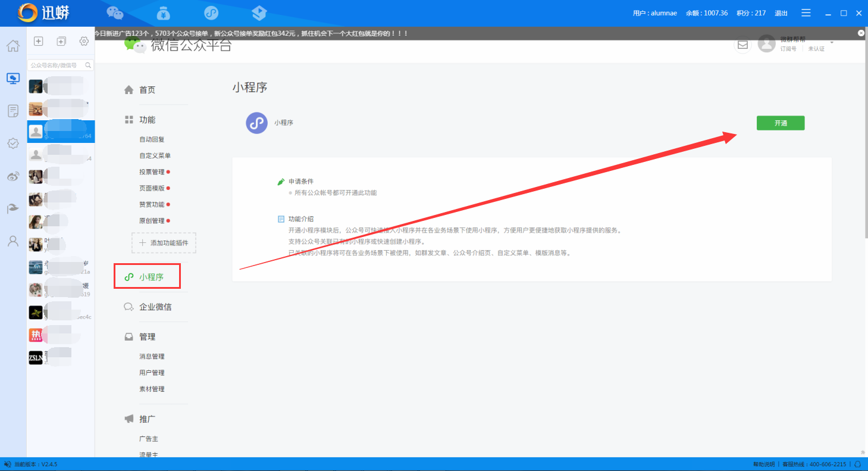
Task: Click the gray user avatar in page header
Action: pos(766,43)
